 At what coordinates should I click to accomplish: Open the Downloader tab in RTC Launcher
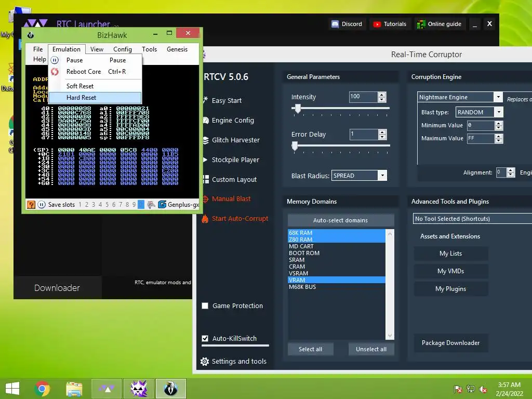[57, 288]
